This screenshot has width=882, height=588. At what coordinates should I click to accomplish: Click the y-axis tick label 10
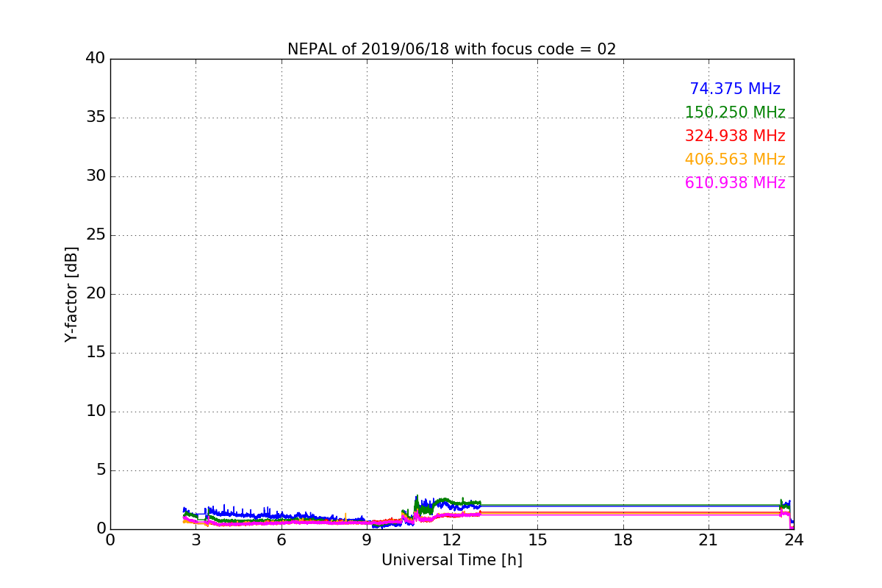pyautogui.click(x=96, y=412)
